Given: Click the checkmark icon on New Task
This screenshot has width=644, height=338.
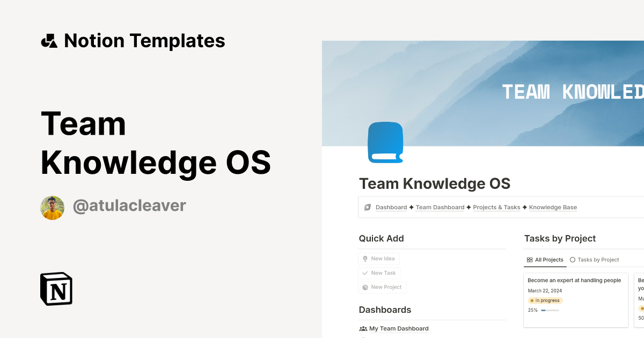Looking at the screenshot, I should 364,273.
